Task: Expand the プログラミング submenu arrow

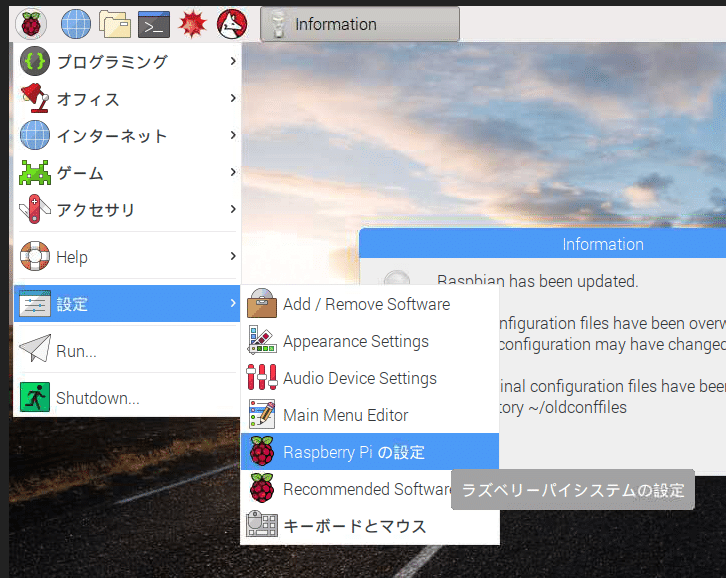Action: click(x=233, y=61)
